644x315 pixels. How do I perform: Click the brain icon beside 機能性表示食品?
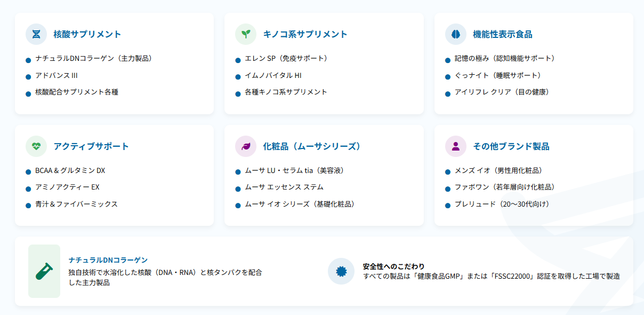[456, 34]
